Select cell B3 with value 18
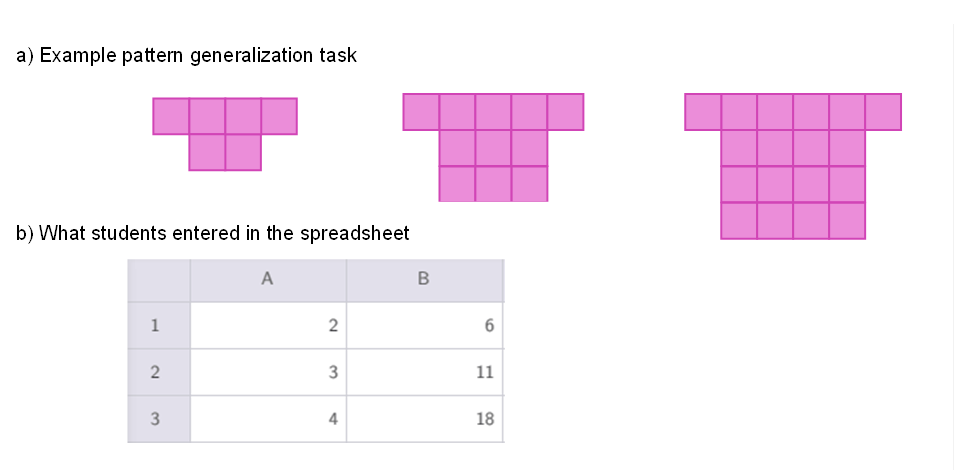954x470 pixels. tap(423, 419)
